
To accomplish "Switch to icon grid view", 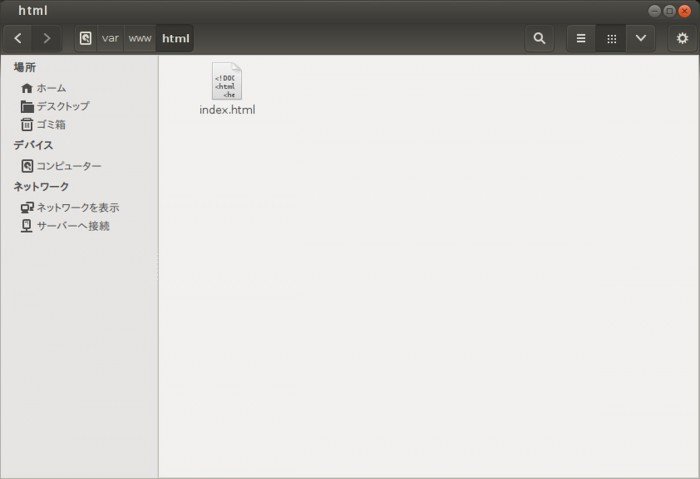I will [611, 39].
